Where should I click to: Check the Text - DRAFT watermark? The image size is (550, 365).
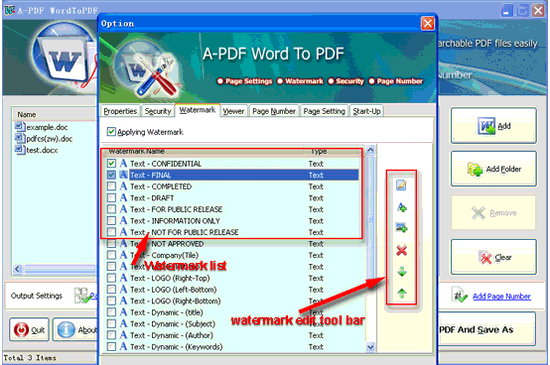[111, 198]
